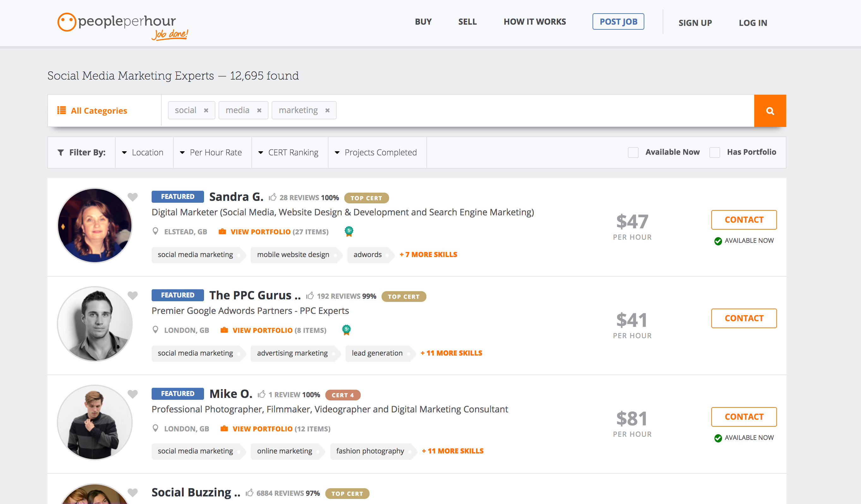Click Sandra G.'s TOP CERT badge
The height and width of the screenshot is (504, 861).
pos(366,198)
